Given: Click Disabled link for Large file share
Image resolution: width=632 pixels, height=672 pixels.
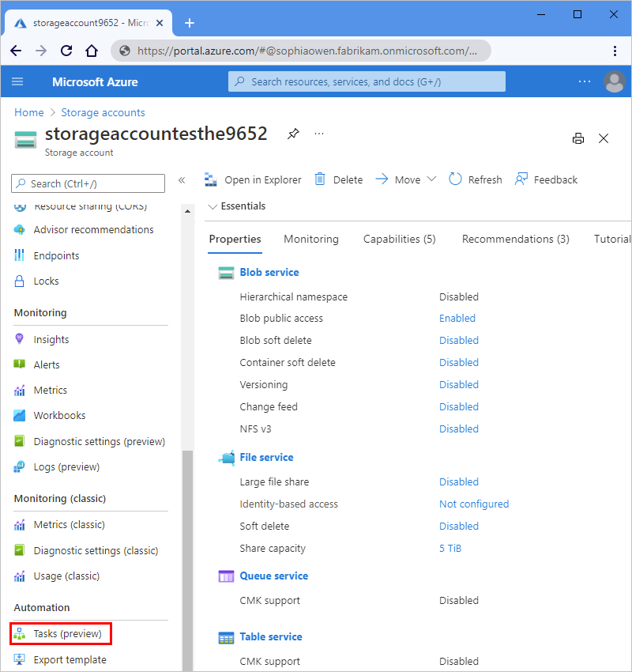Looking at the screenshot, I should pos(459,481).
